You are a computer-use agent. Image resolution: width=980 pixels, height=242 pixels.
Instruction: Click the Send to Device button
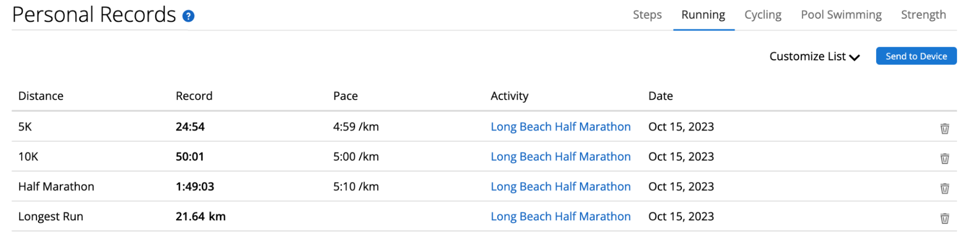[916, 56]
